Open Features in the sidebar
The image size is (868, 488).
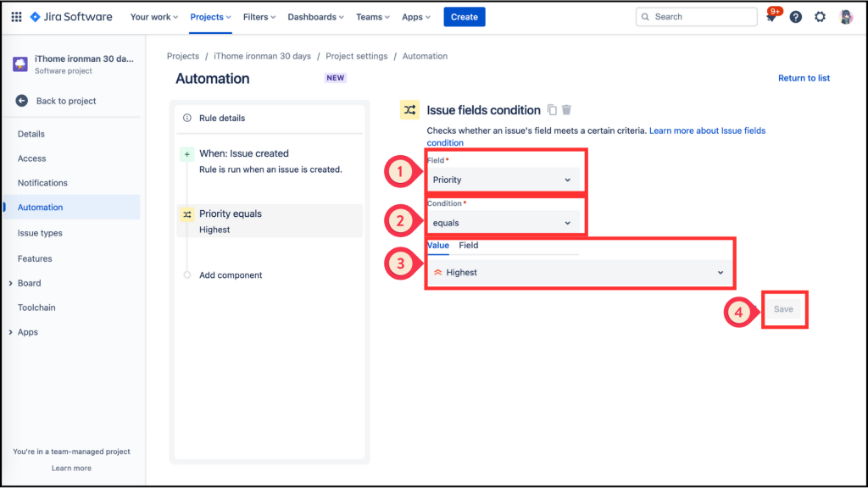[x=35, y=258]
